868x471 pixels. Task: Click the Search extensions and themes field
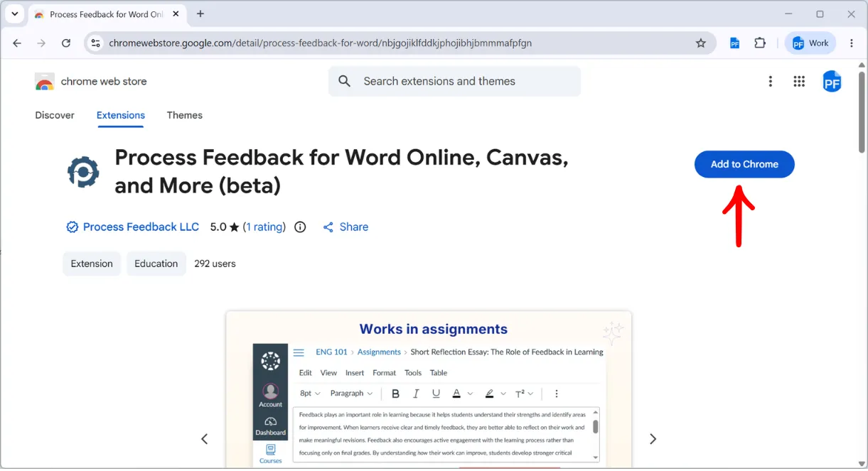point(454,82)
